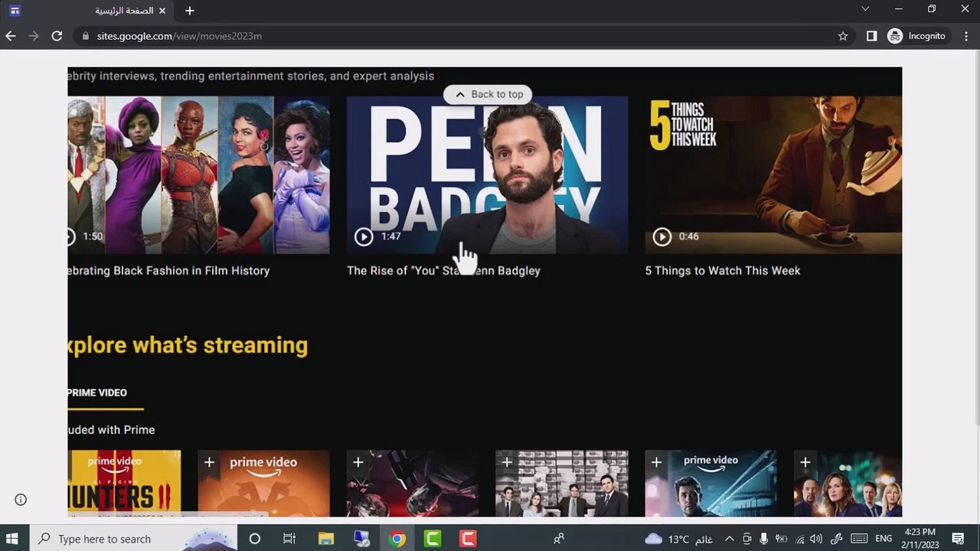Open the computer-monitor app on the taskbar
980x551 pixels.
tap(361, 539)
